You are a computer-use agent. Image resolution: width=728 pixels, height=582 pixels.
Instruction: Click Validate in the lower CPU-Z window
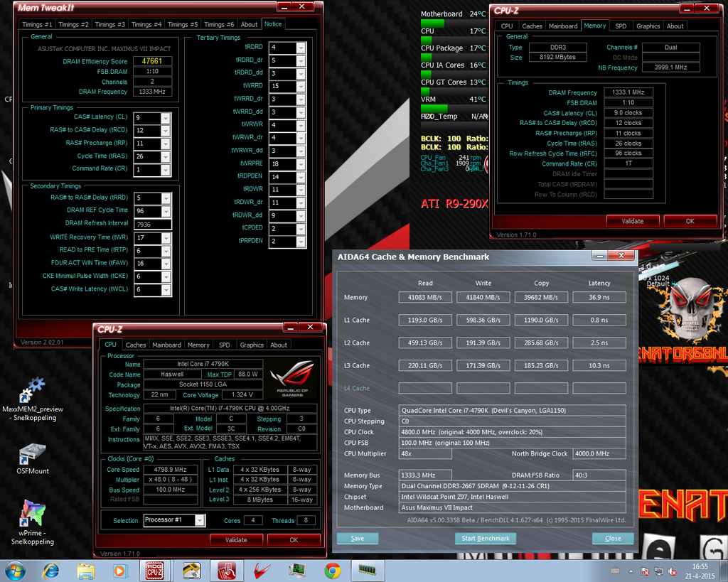236,540
